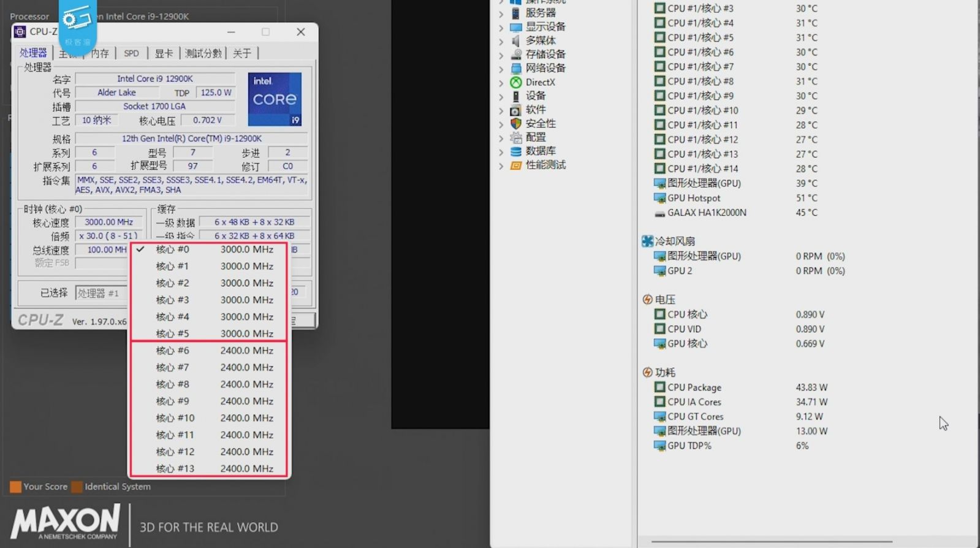Image resolution: width=980 pixels, height=548 pixels.
Task: Click the 配置 tree label
Action: click(536, 137)
